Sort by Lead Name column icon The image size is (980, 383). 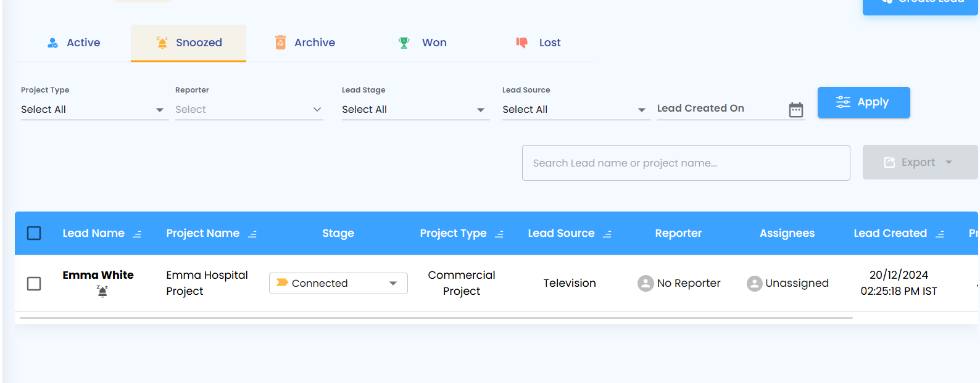tap(137, 234)
